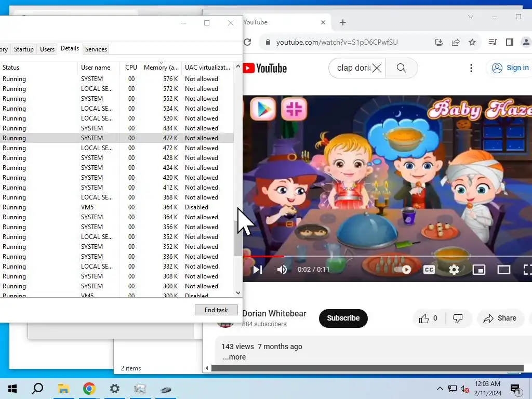The height and width of the screenshot is (399, 532).
Task: Sort by Memory column header
Action: point(161,67)
